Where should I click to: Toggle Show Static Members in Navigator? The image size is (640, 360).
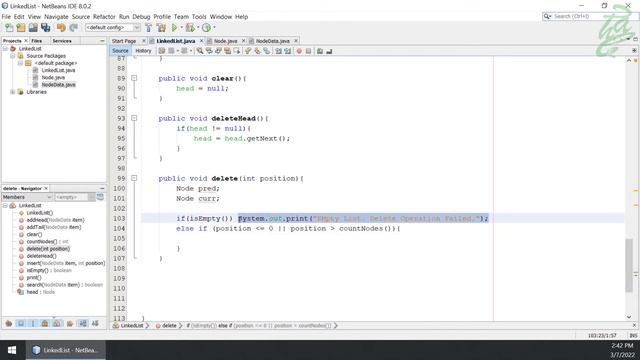(x=33, y=324)
